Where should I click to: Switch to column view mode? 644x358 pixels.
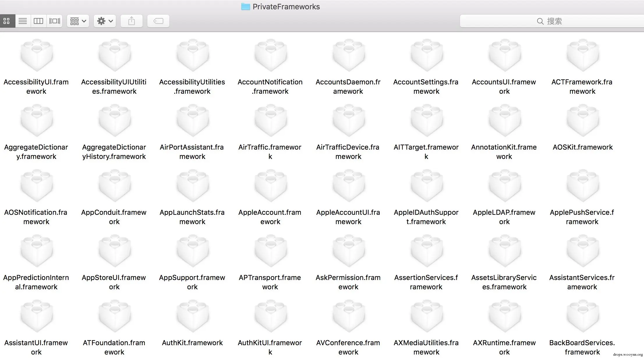38,21
